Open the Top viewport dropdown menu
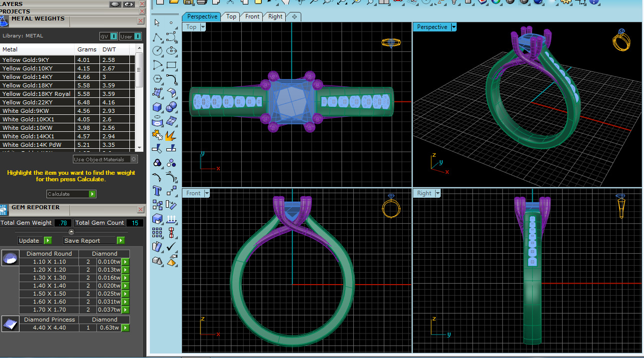This screenshot has height=358, width=644. 203,27
